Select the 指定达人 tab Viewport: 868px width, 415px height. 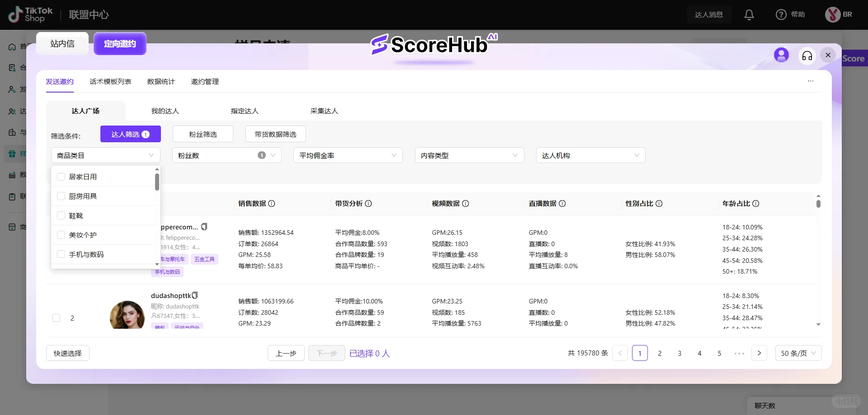[245, 111]
